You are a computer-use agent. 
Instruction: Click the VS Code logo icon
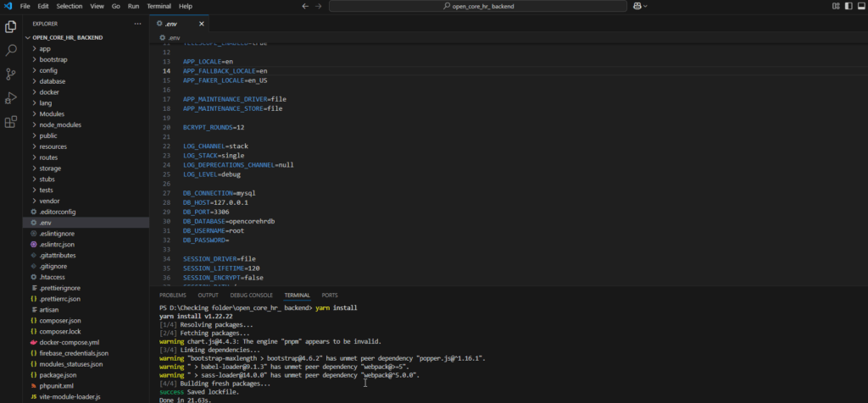click(x=8, y=6)
